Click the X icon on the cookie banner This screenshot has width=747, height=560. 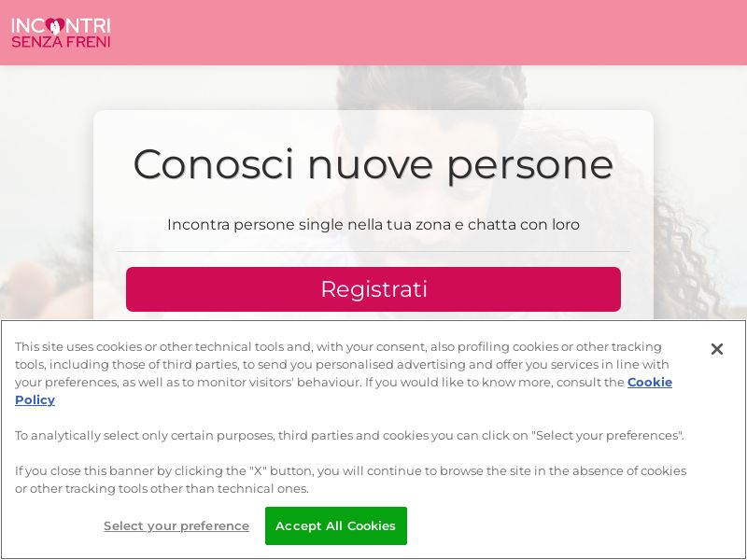click(x=717, y=349)
